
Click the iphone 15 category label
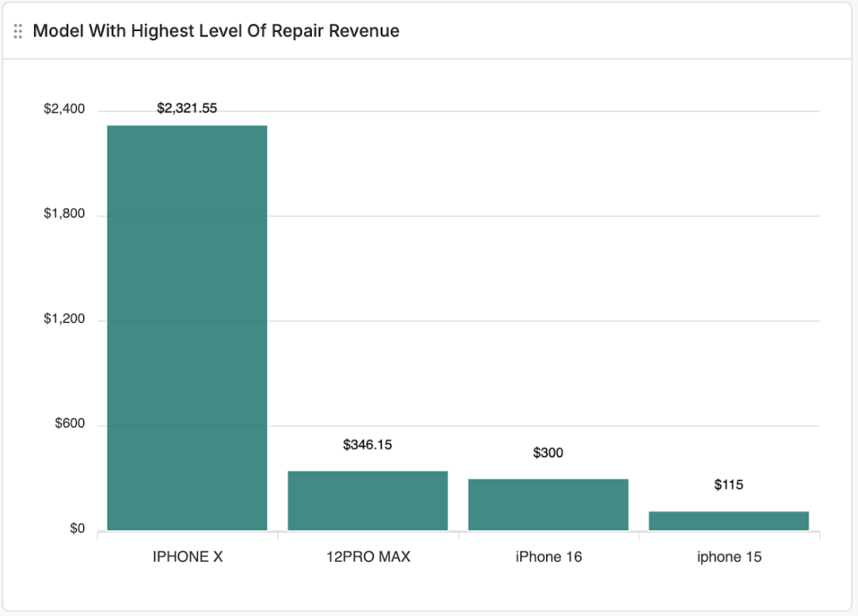(x=728, y=556)
